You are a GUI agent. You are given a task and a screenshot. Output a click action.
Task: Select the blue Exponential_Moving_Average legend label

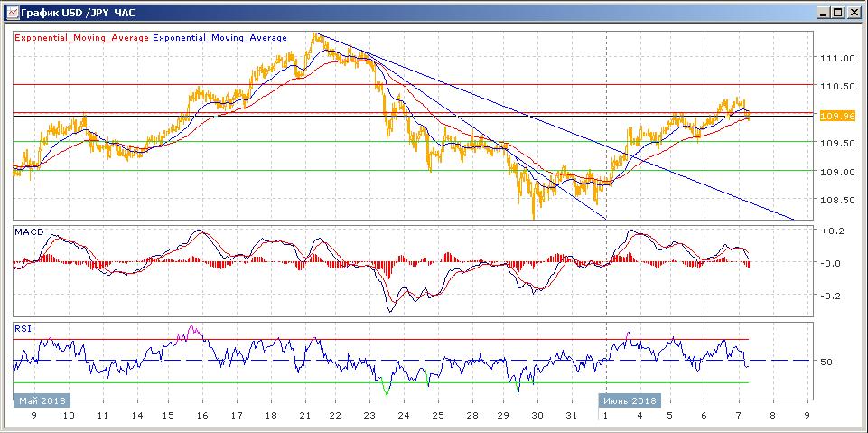point(220,38)
